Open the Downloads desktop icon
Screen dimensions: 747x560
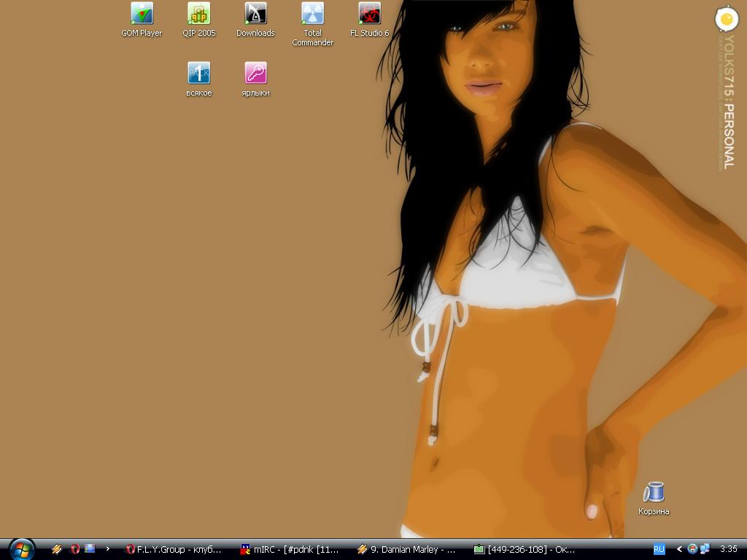pyautogui.click(x=255, y=20)
